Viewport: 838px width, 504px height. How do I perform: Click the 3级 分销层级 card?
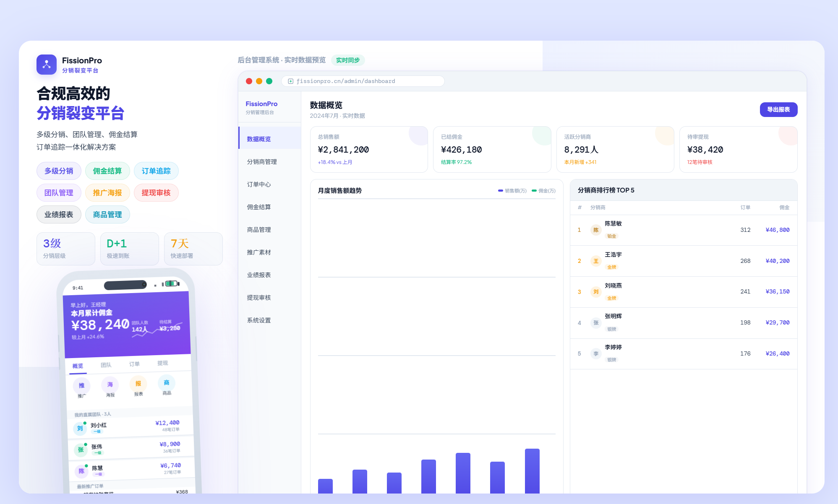click(66, 249)
